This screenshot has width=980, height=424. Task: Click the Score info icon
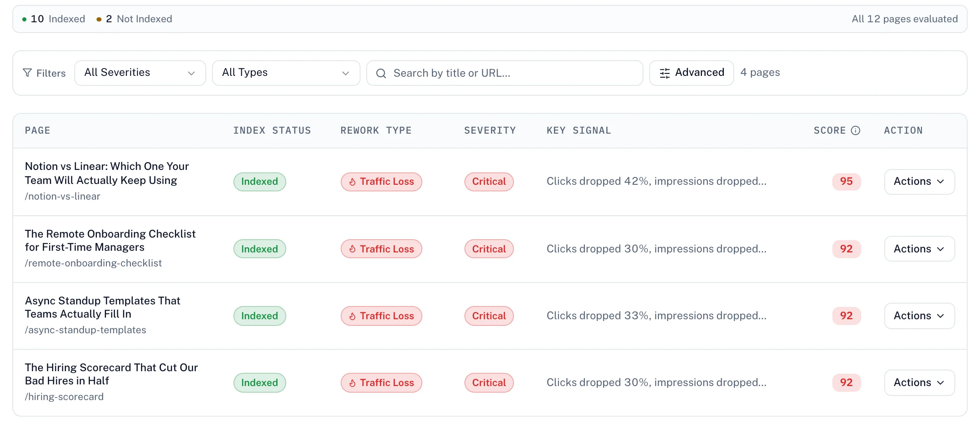click(x=856, y=130)
